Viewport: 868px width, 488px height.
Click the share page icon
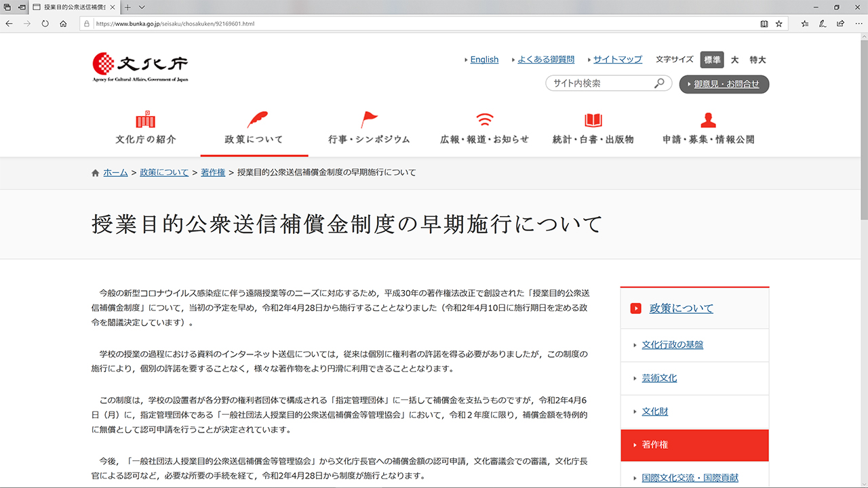[840, 23]
